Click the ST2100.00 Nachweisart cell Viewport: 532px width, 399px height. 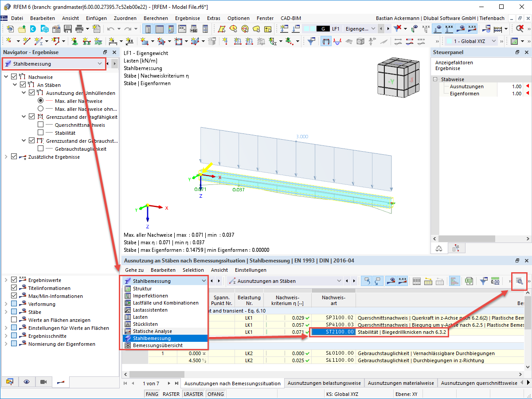point(333,331)
